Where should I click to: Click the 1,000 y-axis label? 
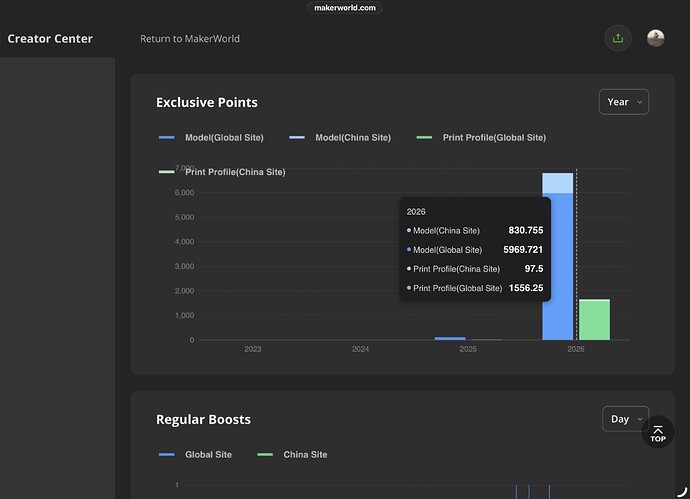[184, 316]
